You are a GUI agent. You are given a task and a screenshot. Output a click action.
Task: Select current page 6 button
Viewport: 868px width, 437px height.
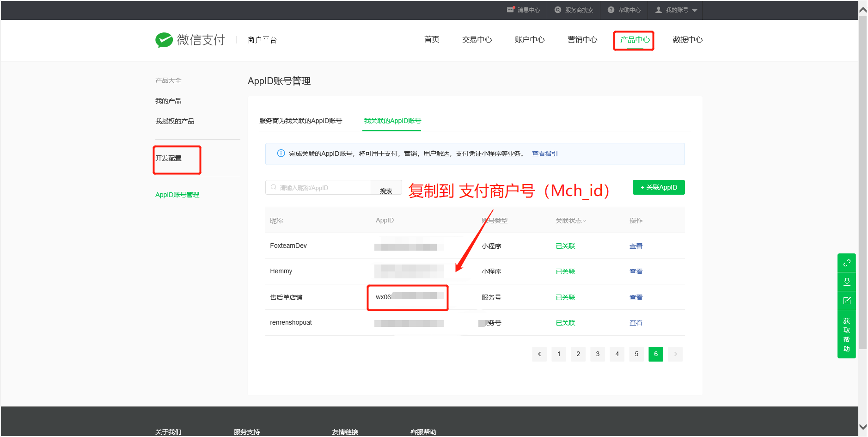[656, 354]
